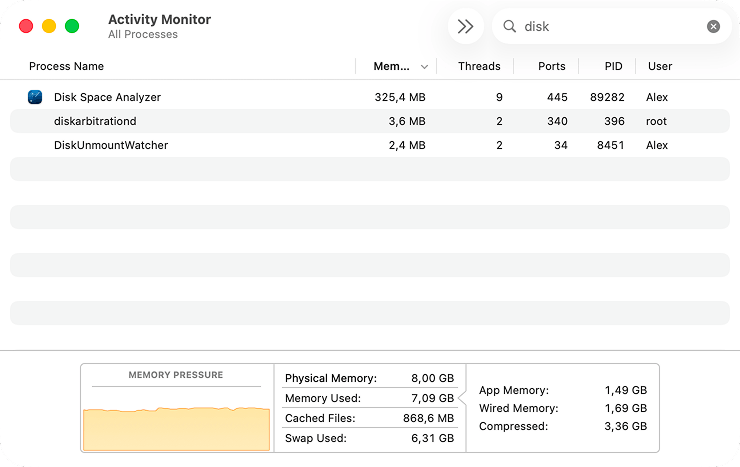The image size is (740, 467).
Task: Clear the search field with the x icon
Action: click(713, 26)
